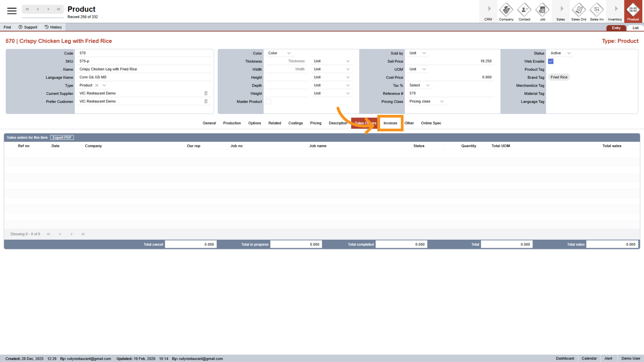Expand the Tax % Select dropdown
Viewport: 644px width, 362px height.
(419, 85)
